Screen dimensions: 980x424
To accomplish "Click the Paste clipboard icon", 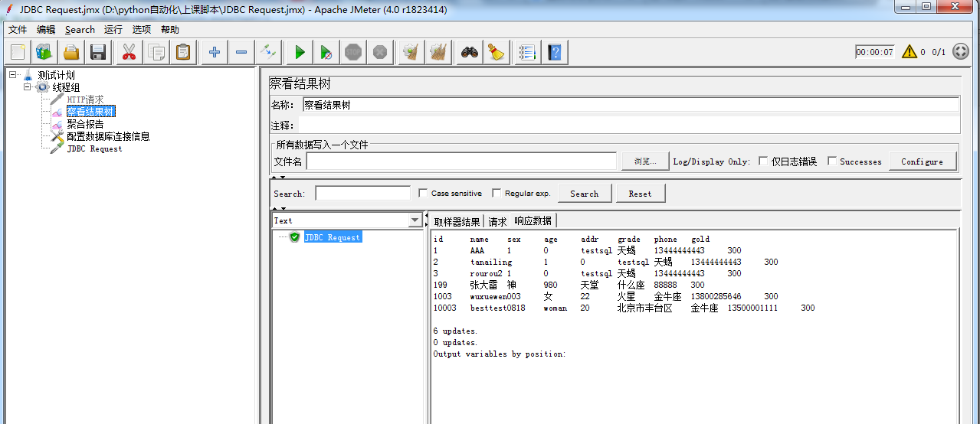I will pyautogui.click(x=183, y=52).
